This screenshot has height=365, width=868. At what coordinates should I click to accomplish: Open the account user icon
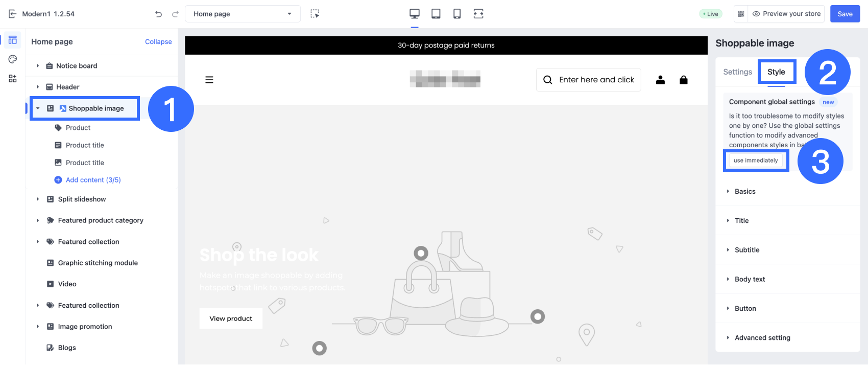point(660,80)
